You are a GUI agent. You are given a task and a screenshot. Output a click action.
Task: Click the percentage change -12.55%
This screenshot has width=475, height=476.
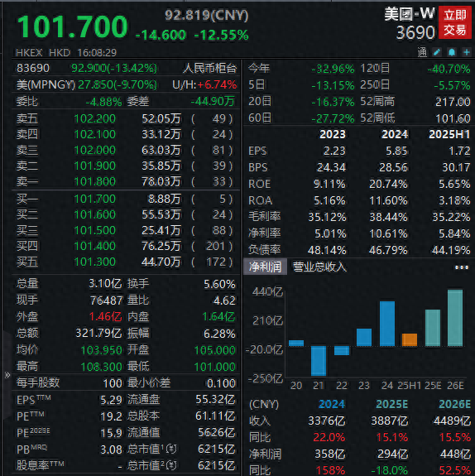221,36
